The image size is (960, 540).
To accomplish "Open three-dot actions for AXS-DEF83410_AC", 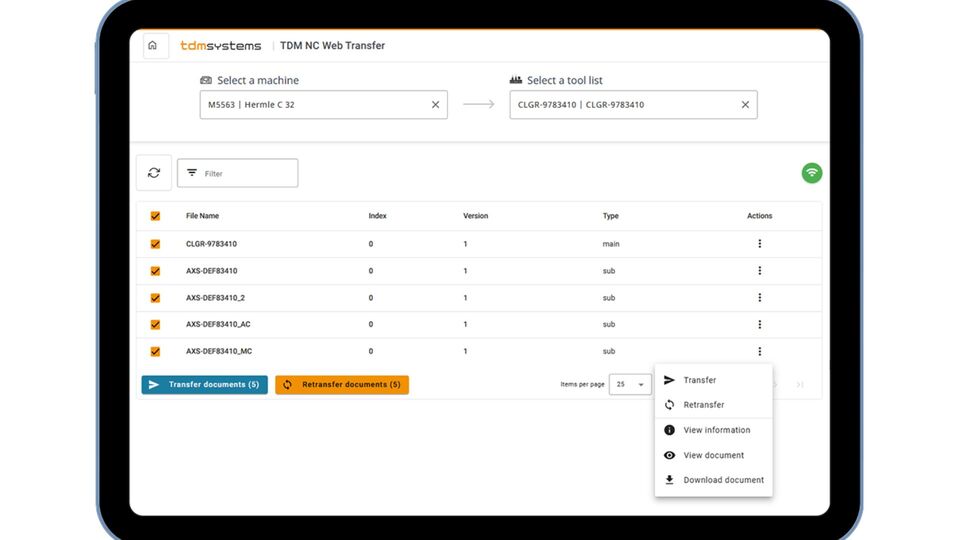I will [759, 325].
